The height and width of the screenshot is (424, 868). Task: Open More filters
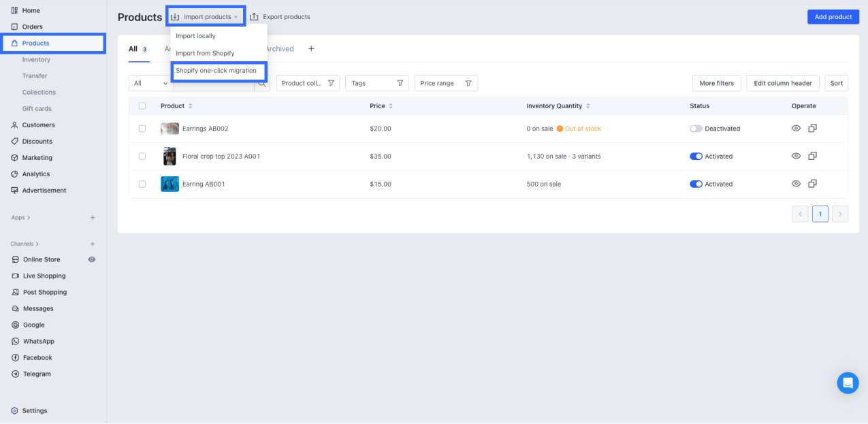716,83
